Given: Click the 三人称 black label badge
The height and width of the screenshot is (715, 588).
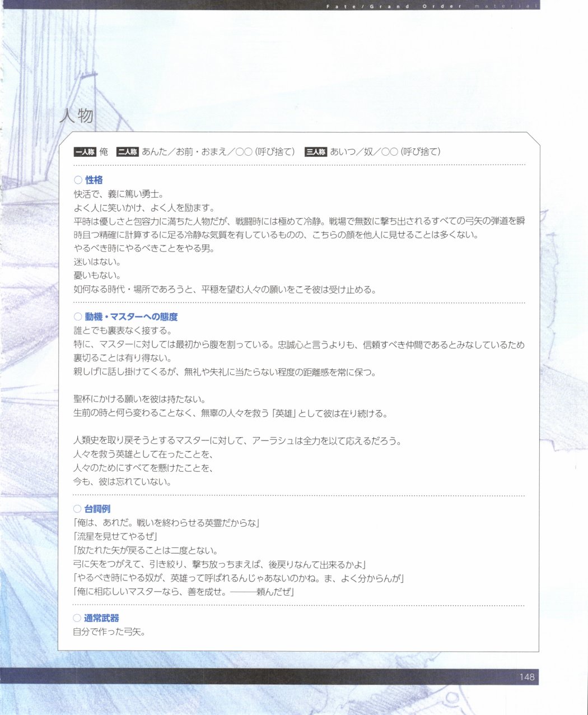Looking at the screenshot, I should pyautogui.click(x=316, y=152).
